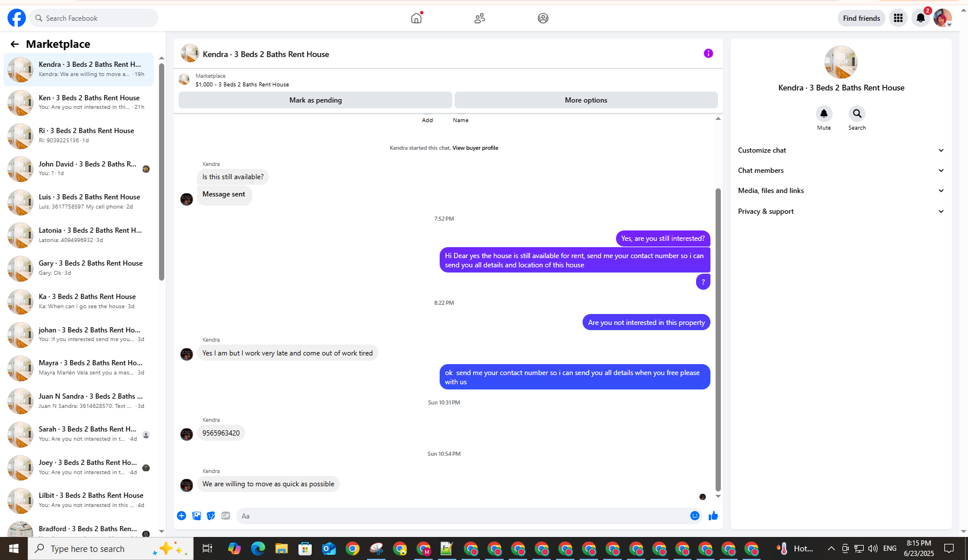Open the Kendra conversation in the list
The width and height of the screenshot is (968, 560).
(79, 69)
